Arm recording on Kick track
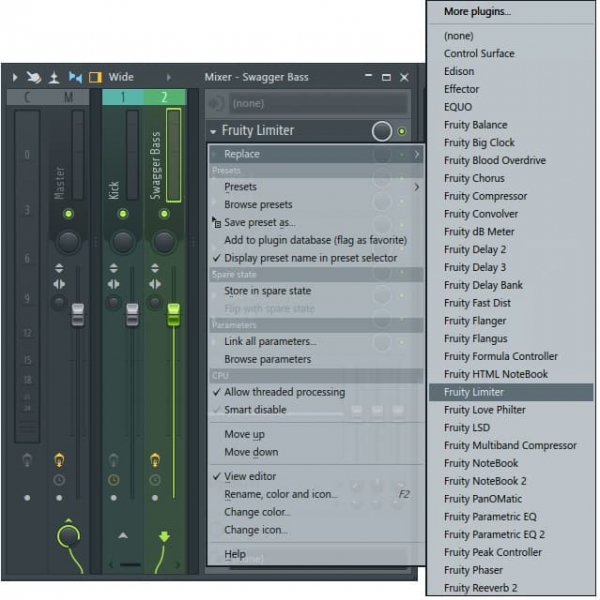The image size is (600, 600). pos(114,460)
